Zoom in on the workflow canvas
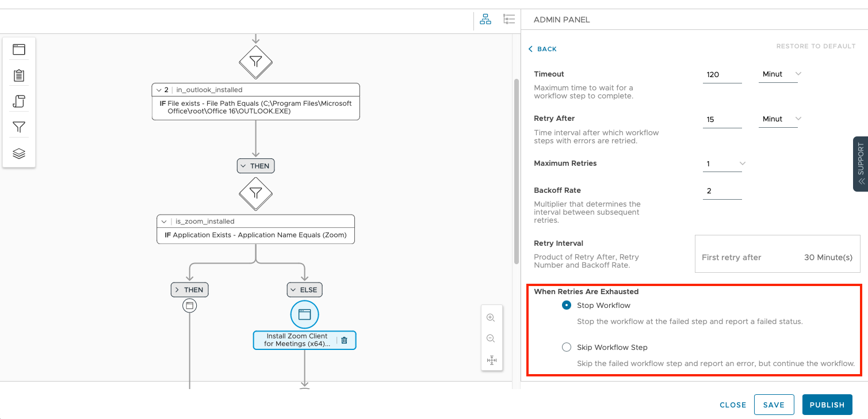 pos(491,318)
